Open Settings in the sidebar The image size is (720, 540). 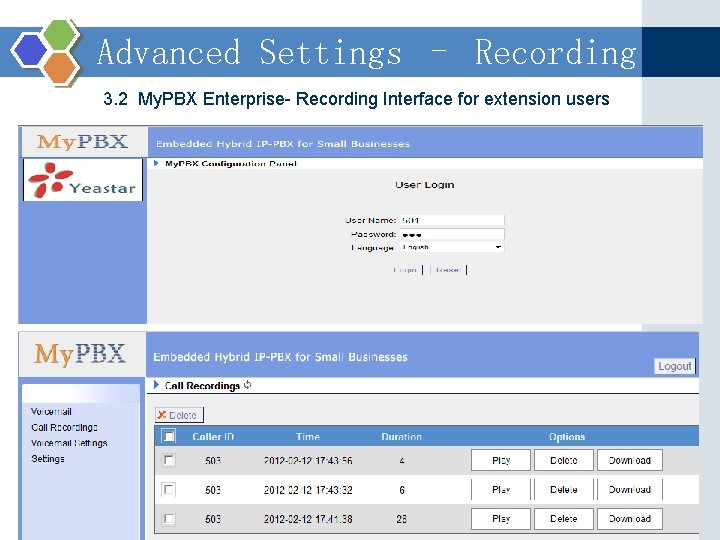(48, 459)
